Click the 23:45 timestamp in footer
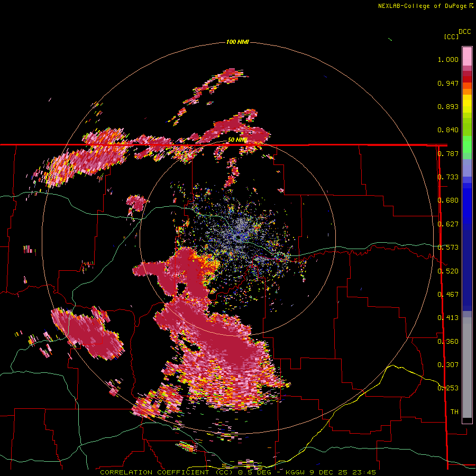This screenshot has width=476, height=476. coord(364,472)
